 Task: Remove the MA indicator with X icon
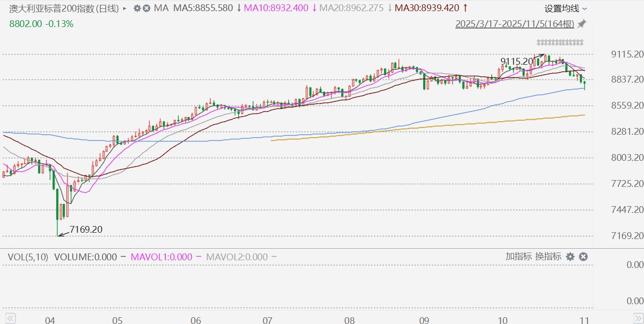pyautogui.click(x=146, y=8)
